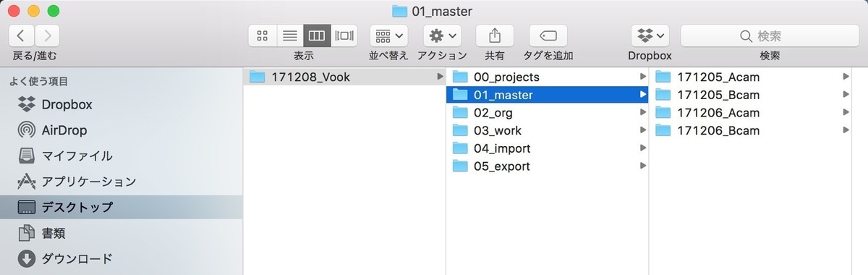Expand arrow next to 171206_Acam

846,112
